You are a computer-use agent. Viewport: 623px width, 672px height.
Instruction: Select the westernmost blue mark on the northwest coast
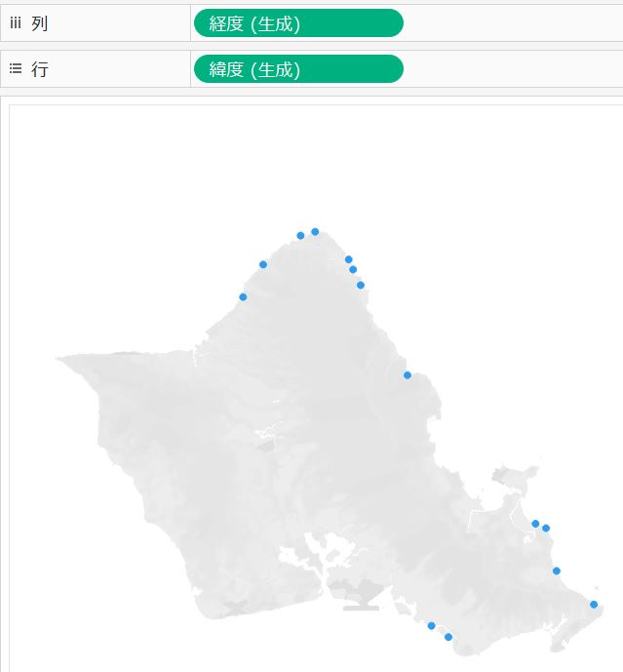coord(243,297)
